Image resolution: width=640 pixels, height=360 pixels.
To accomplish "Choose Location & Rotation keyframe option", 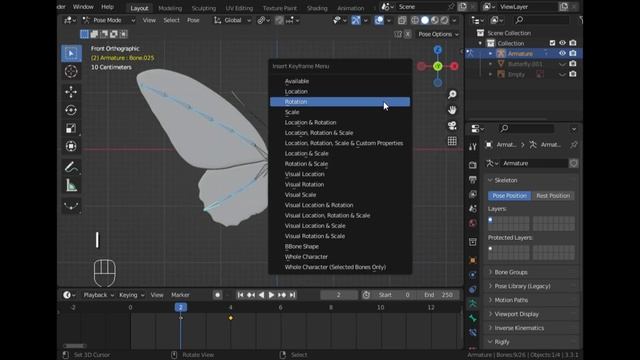I will click(340, 122).
